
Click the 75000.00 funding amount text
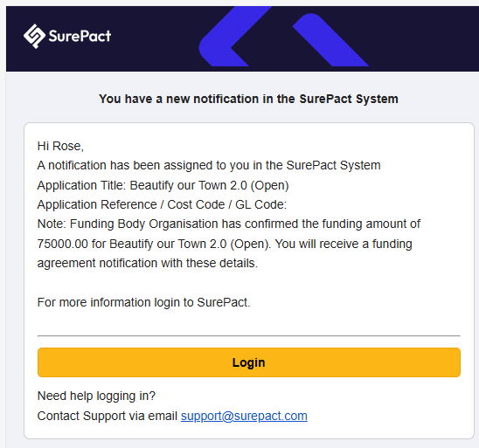coord(62,244)
